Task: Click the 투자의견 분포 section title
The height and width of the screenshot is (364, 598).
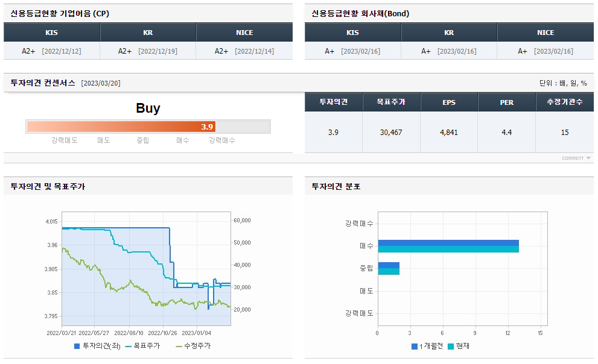Action: pyautogui.click(x=336, y=186)
